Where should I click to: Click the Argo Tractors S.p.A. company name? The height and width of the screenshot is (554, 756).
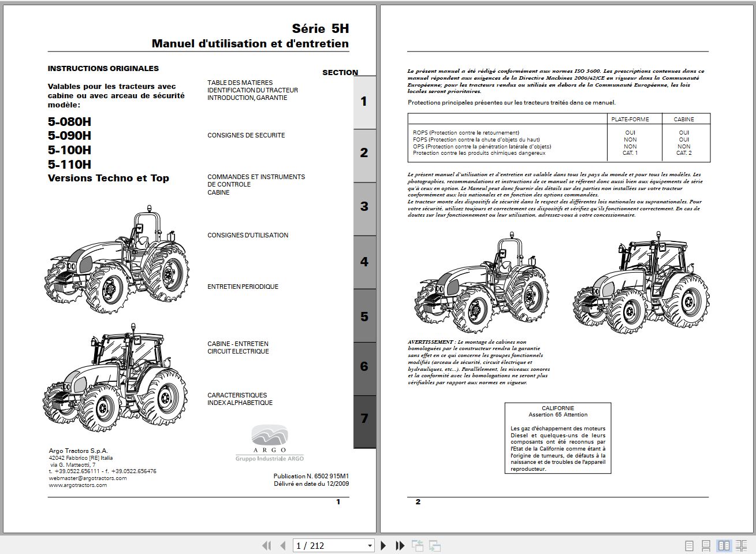[x=78, y=451]
